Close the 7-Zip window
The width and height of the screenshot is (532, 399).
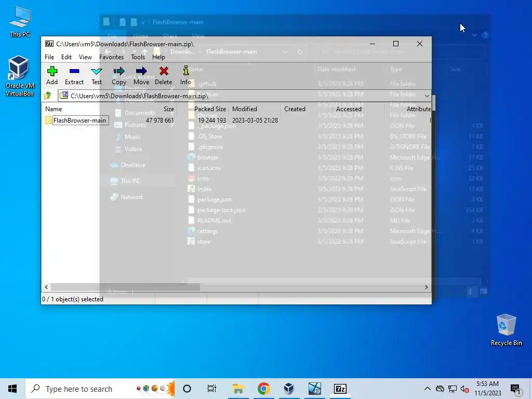pos(420,44)
